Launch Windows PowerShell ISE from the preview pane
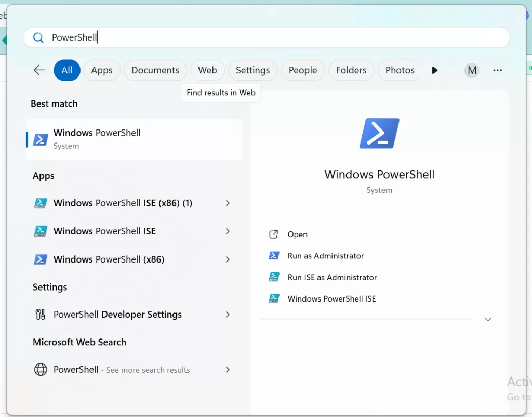This screenshot has height=417, width=532. pyautogui.click(x=332, y=299)
